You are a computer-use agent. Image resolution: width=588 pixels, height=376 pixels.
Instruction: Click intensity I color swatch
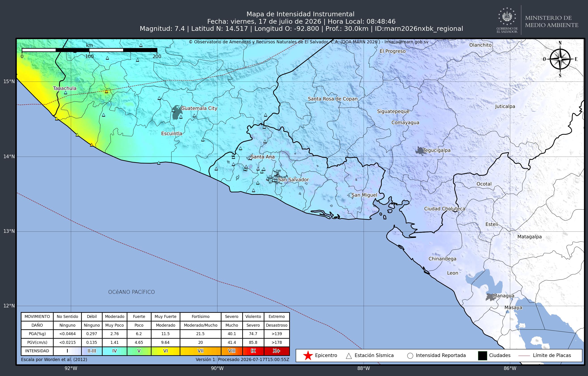pos(67,351)
